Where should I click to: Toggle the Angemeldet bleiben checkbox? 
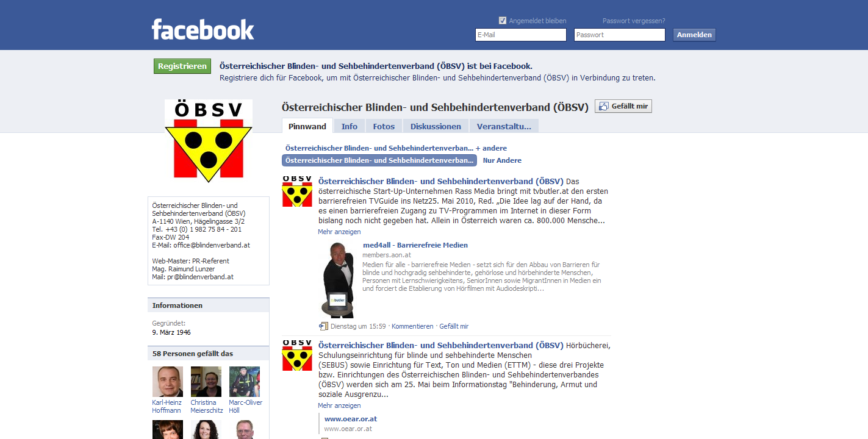pos(503,20)
